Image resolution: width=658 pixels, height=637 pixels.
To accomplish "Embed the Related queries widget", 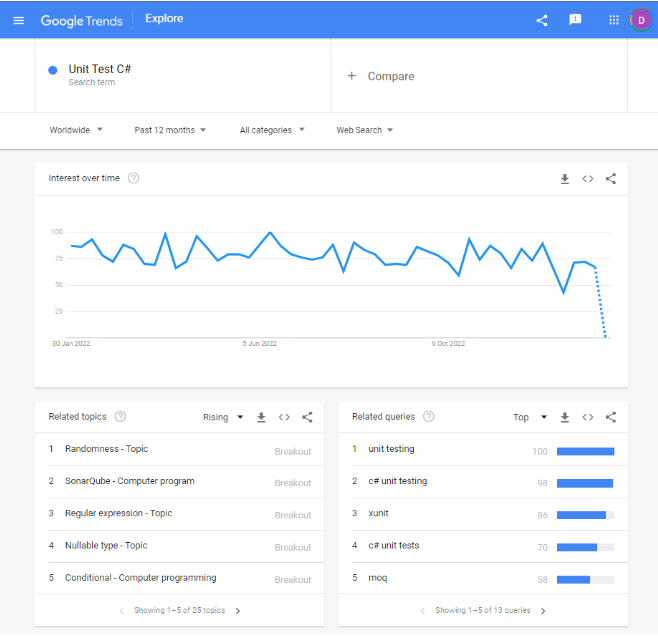I will (588, 417).
